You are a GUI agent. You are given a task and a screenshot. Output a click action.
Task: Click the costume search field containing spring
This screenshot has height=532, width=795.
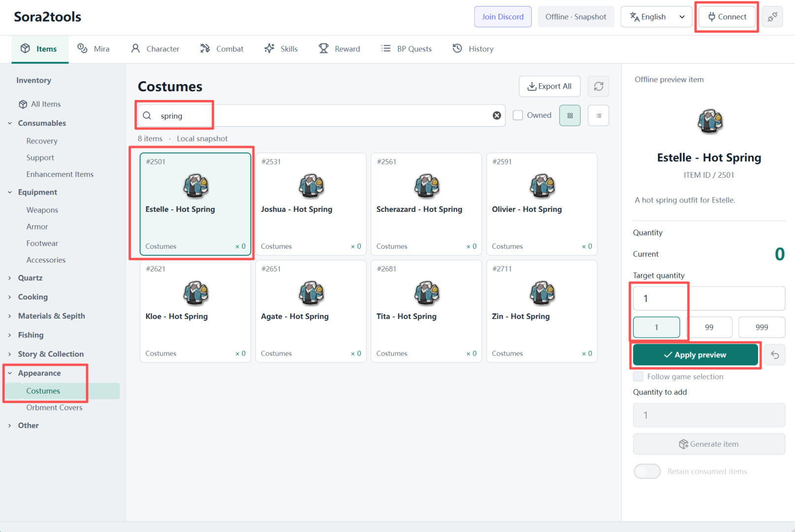tap(321, 116)
